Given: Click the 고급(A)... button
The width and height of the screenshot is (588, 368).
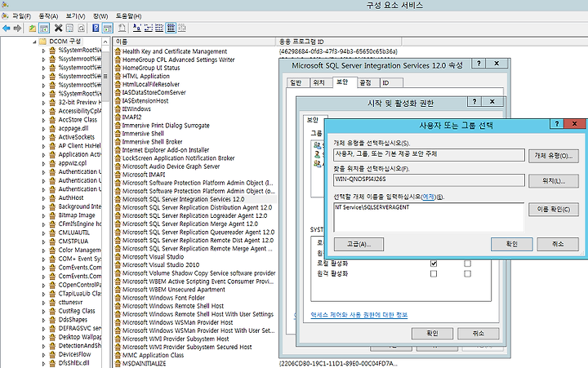Looking at the screenshot, I should 359,244.
